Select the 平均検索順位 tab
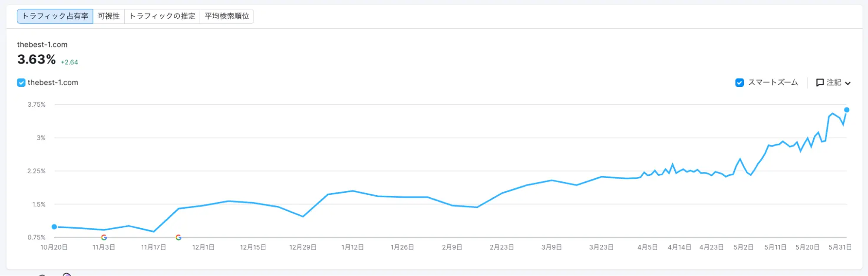Image resolution: width=868 pixels, height=276 pixels. tap(227, 16)
